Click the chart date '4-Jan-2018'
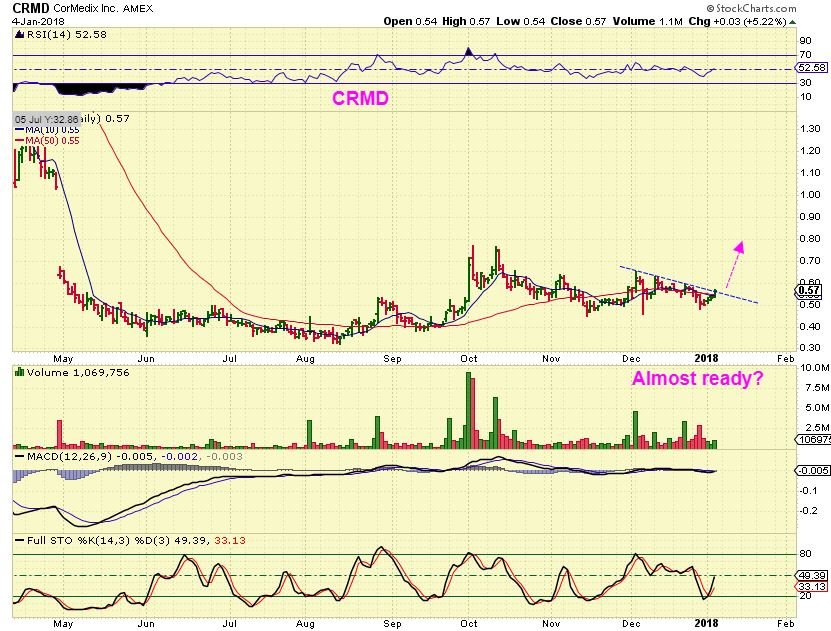Image resolution: width=831 pixels, height=631 pixels. pos(38,22)
